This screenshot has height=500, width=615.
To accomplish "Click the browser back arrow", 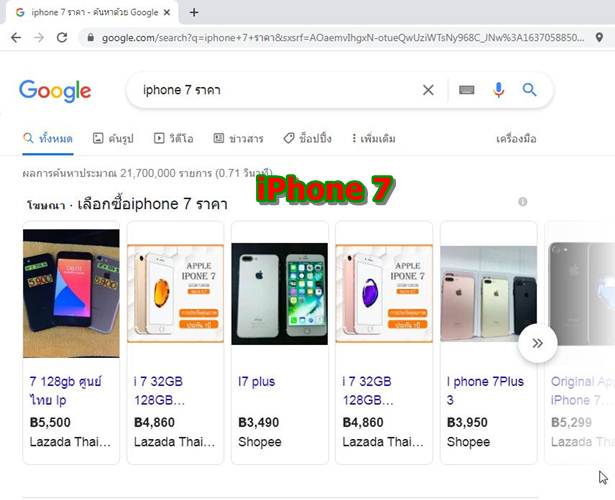I will point(16,38).
